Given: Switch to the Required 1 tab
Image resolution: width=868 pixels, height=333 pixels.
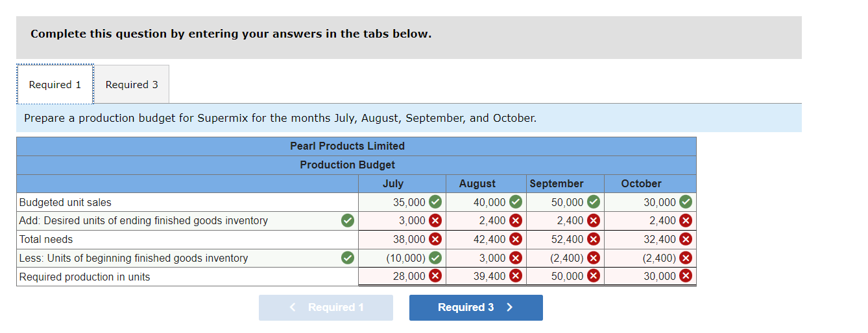Looking at the screenshot, I should pyautogui.click(x=55, y=84).
